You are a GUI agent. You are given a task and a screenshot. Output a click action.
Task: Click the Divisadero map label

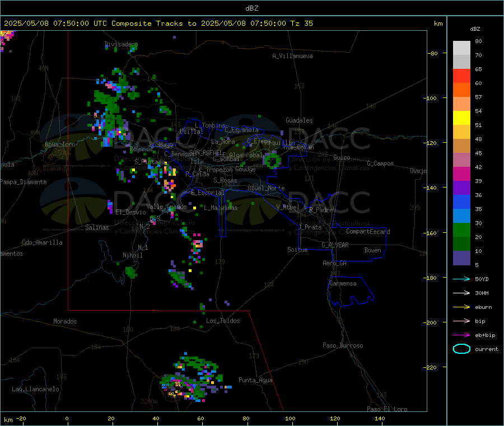click(121, 44)
